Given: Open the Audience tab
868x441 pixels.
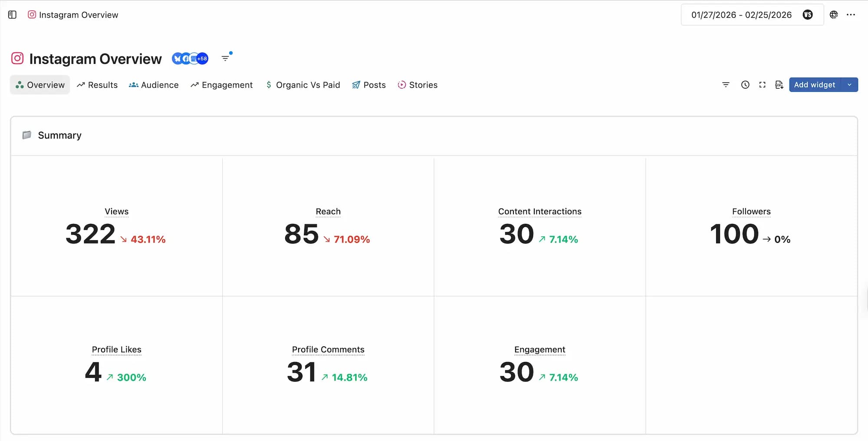Looking at the screenshot, I should pos(154,85).
